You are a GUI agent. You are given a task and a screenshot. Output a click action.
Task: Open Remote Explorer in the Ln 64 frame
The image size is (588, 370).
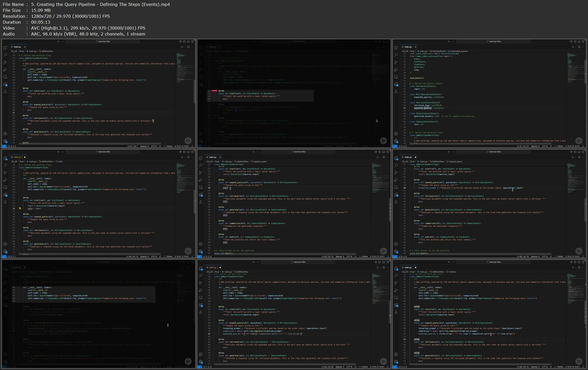396,297
